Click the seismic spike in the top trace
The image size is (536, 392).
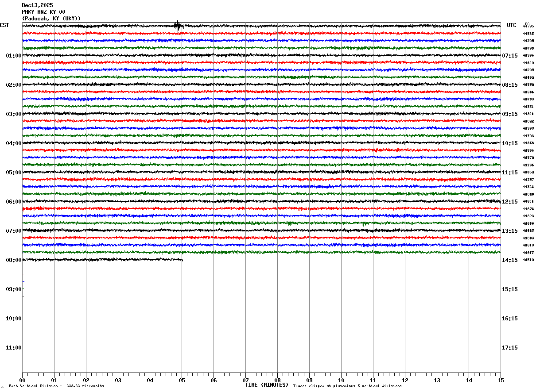point(178,26)
